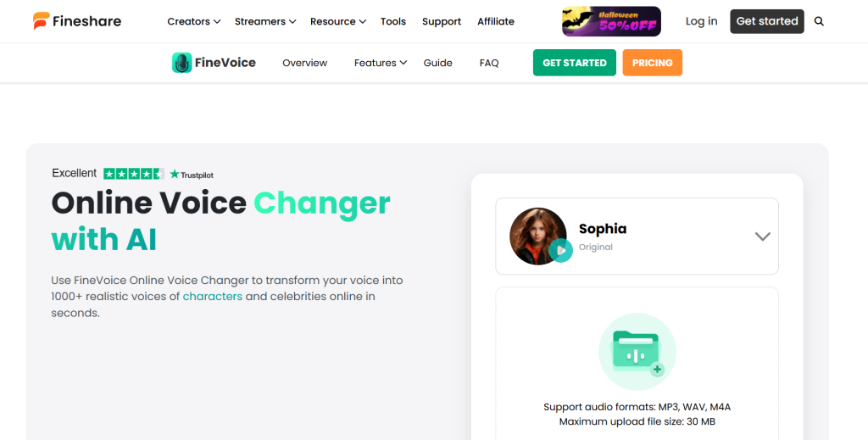Select Sophia's avatar thumbnail
The width and height of the screenshot is (868, 440).
(x=537, y=236)
